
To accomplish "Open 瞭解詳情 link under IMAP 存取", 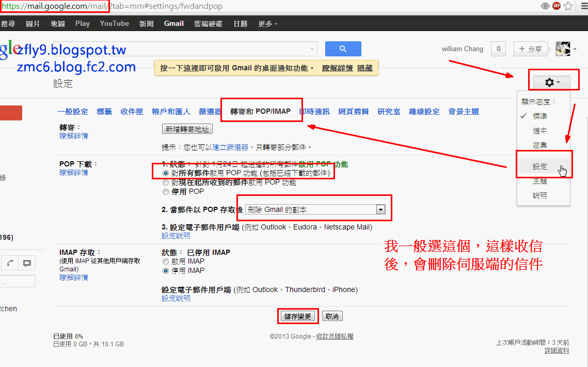I will click(x=74, y=278).
